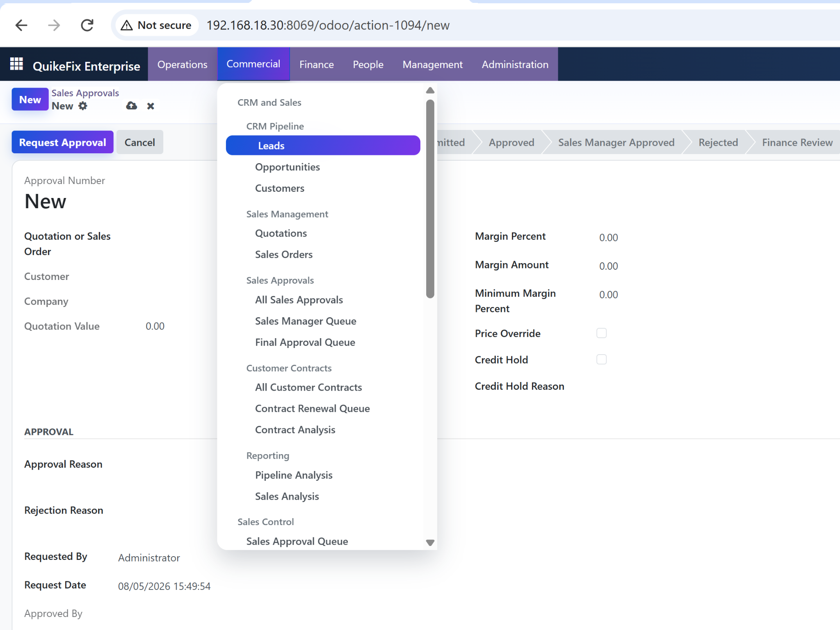Image resolution: width=840 pixels, height=630 pixels.
Task: Open the Finance menu
Action: pyautogui.click(x=316, y=64)
